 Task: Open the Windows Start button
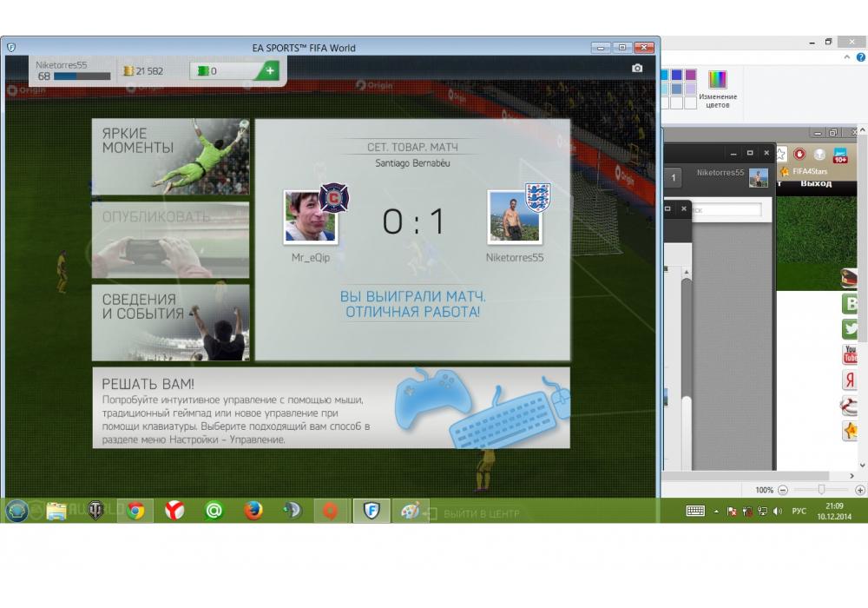click(x=16, y=510)
